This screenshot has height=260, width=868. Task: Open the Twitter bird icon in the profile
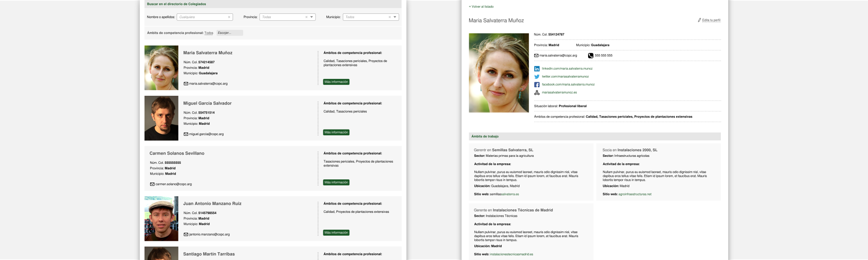(x=537, y=77)
